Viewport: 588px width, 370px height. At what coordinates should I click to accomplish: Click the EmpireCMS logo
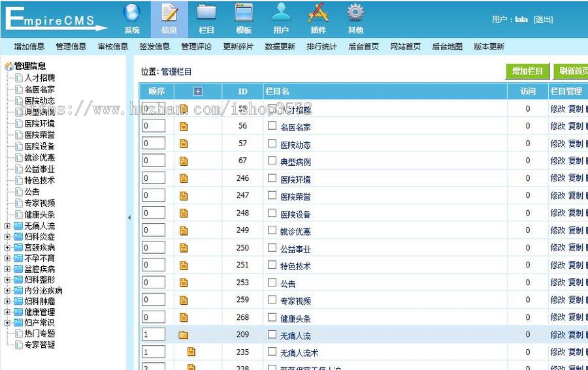tap(56, 20)
